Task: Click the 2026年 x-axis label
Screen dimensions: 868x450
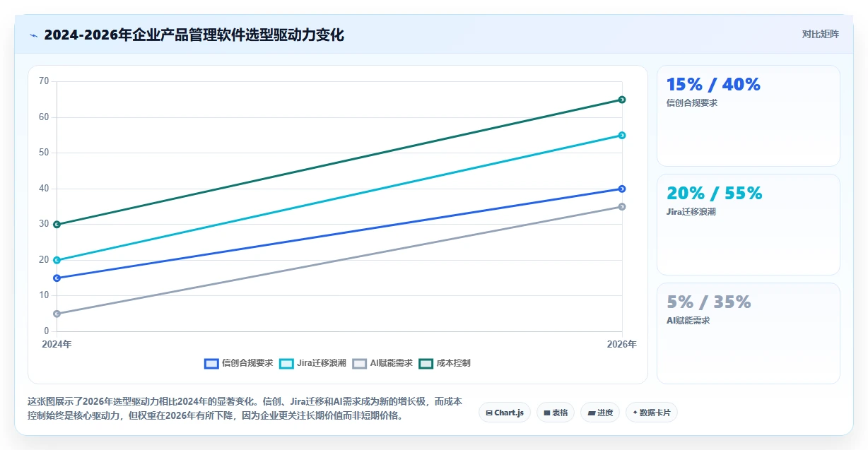Action: tap(622, 345)
